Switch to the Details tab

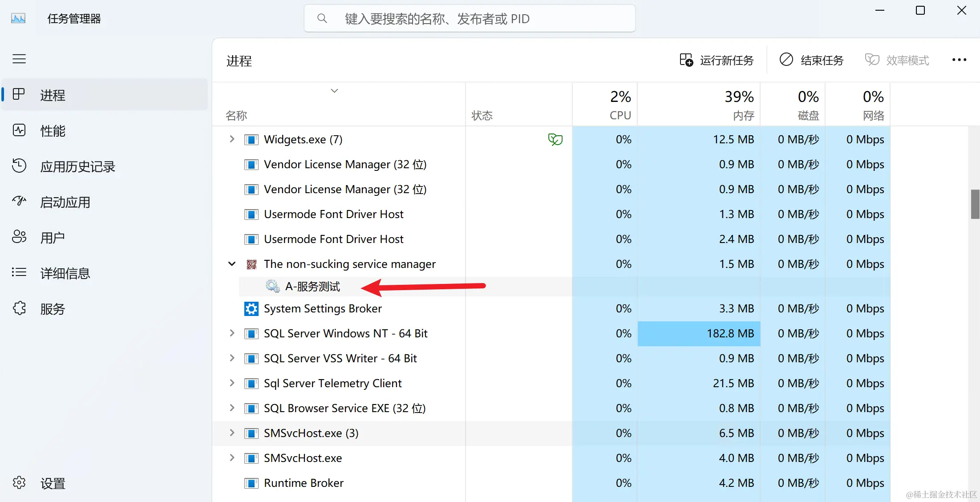point(65,273)
